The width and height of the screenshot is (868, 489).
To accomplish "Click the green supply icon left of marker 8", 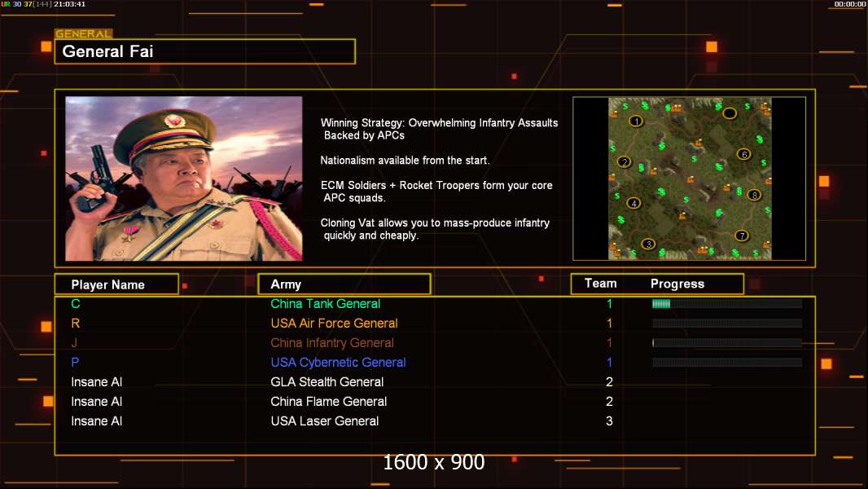I will click(739, 191).
